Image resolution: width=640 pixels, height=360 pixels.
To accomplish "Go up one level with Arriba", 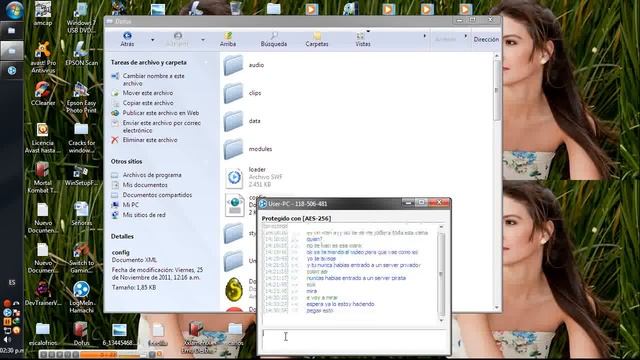I will (x=228, y=39).
